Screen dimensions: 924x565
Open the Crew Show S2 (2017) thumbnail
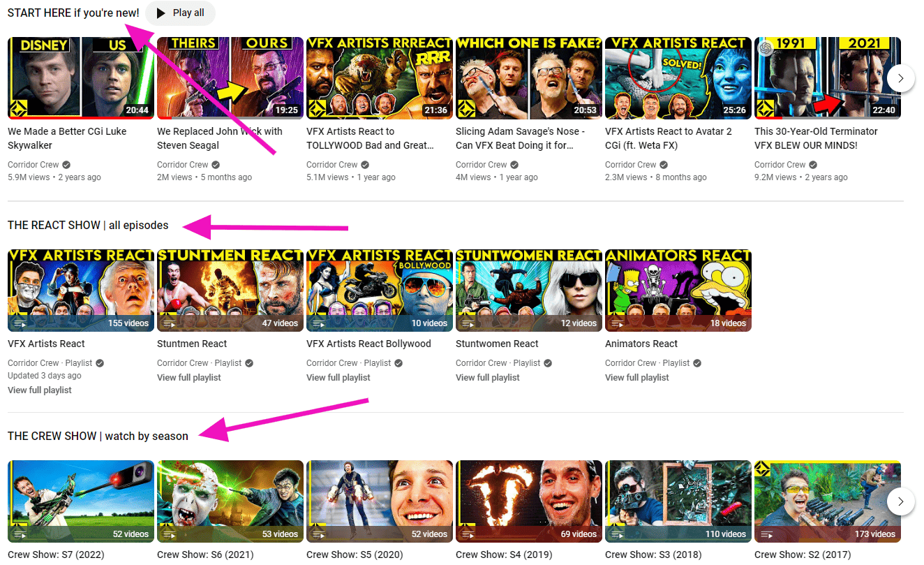[828, 501]
